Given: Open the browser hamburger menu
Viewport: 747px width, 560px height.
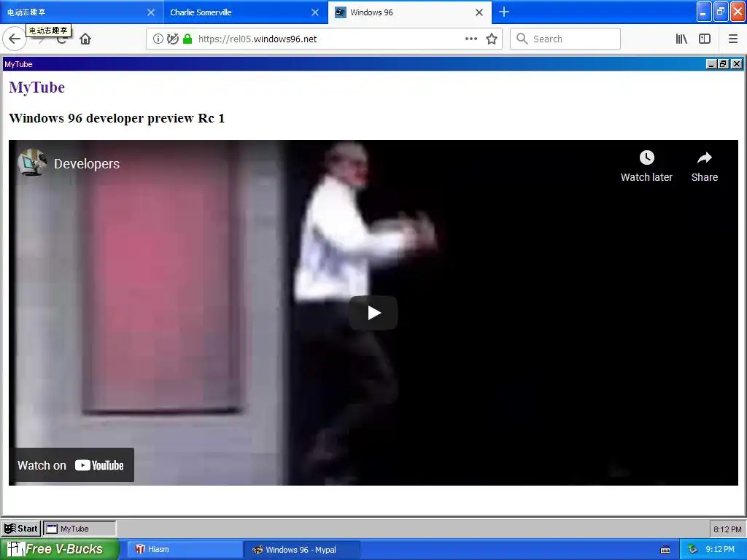Looking at the screenshot, I should (x=733, y=39).
